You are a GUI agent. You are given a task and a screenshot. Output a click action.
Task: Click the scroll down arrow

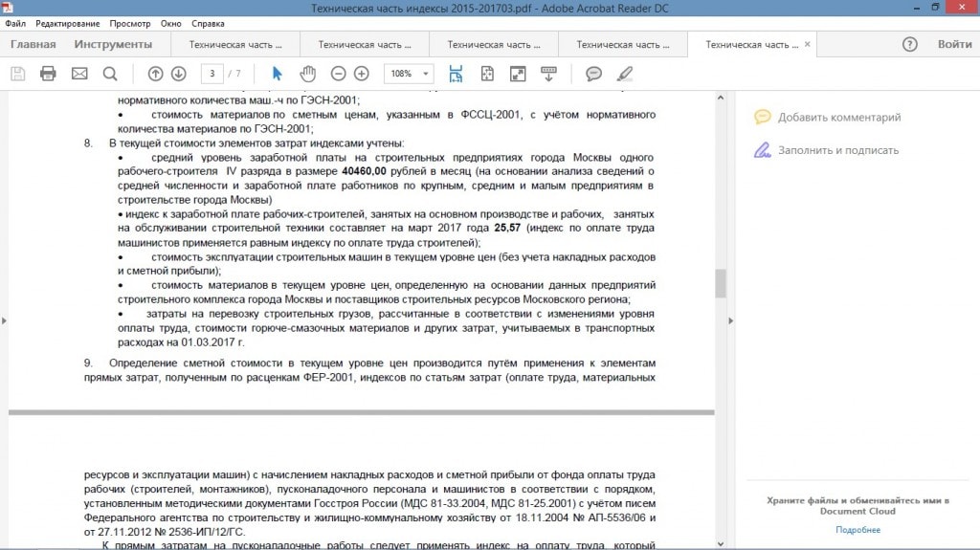pos(720,543)
